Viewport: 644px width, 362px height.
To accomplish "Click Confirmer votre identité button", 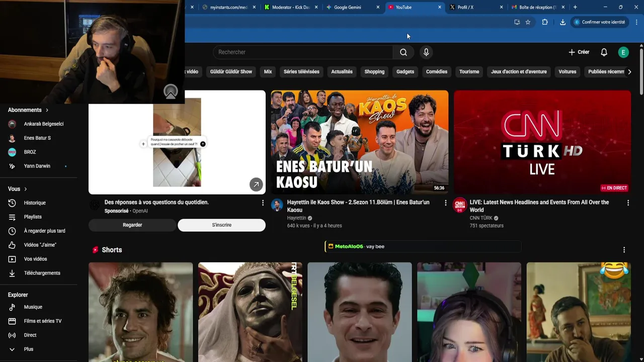I will pos(599,22).
